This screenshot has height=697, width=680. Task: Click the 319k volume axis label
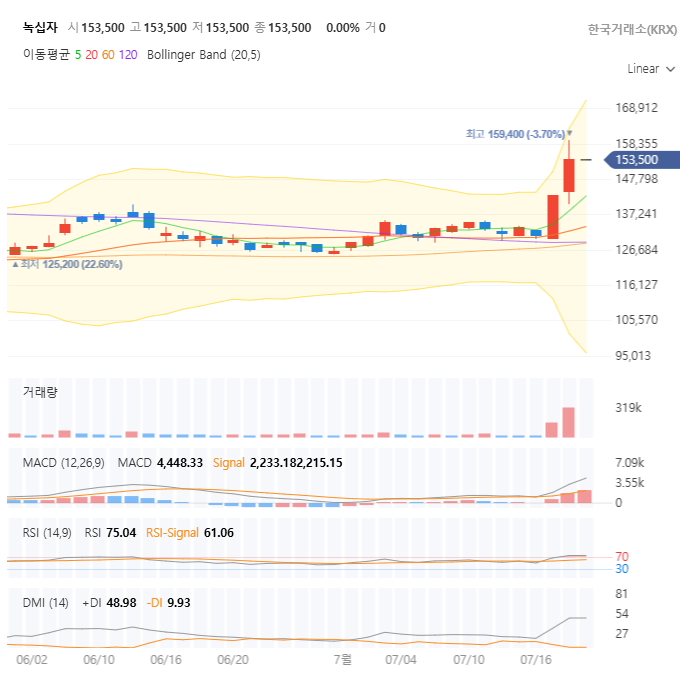point(628,408)
